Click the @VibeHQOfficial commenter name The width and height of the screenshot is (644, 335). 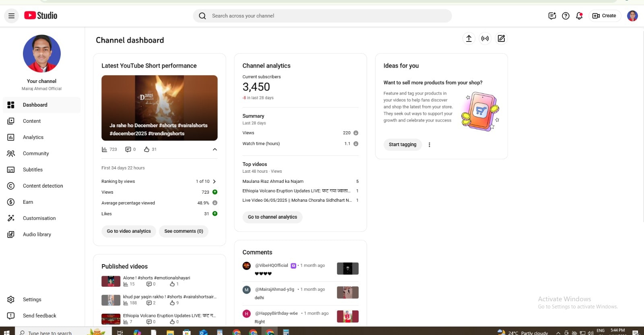[272, 265]
